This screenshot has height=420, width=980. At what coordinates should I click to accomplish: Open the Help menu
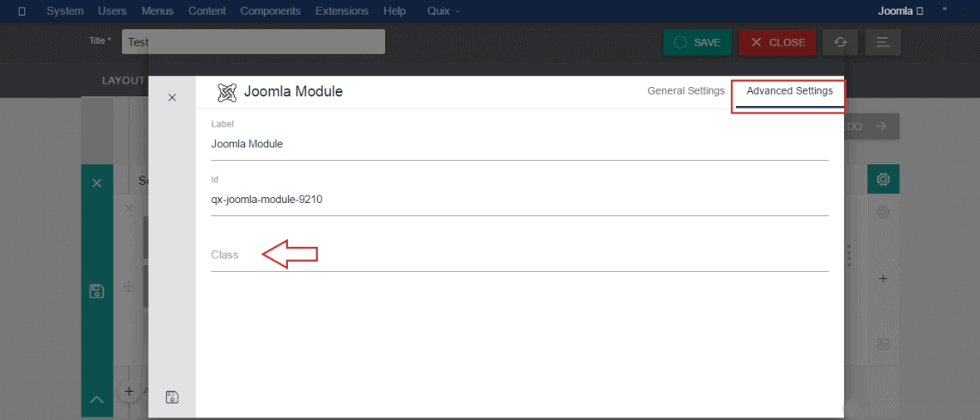click(395, 10)
